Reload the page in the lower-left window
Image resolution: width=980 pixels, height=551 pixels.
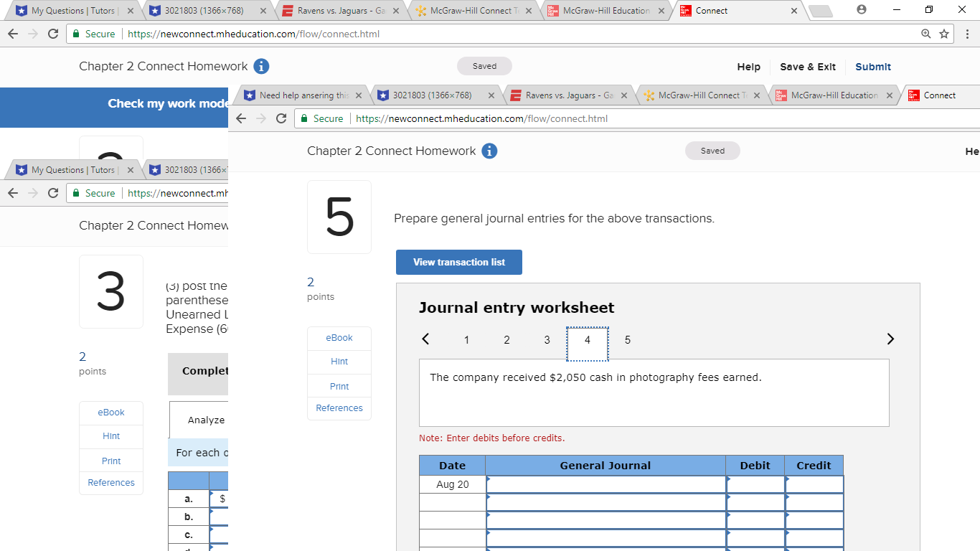(52, 193)
